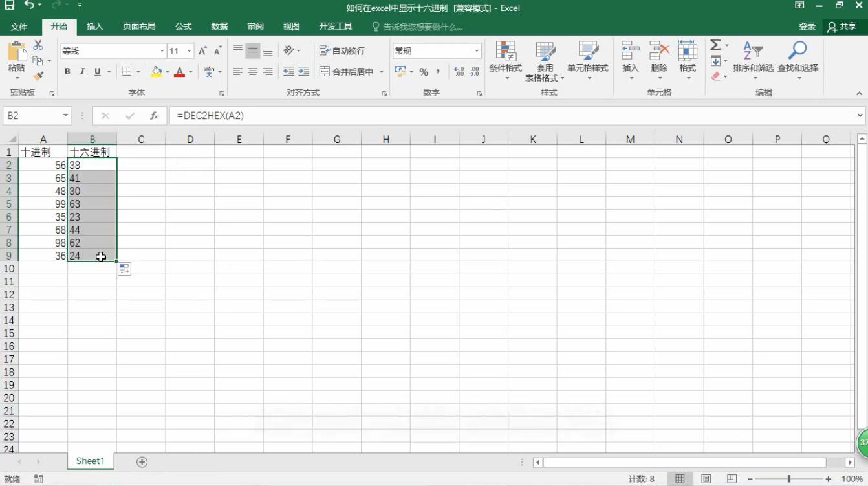Open Find and Select (查找和选择)
The height and width of the screenshot is (486, 868).
click(797, 60)
